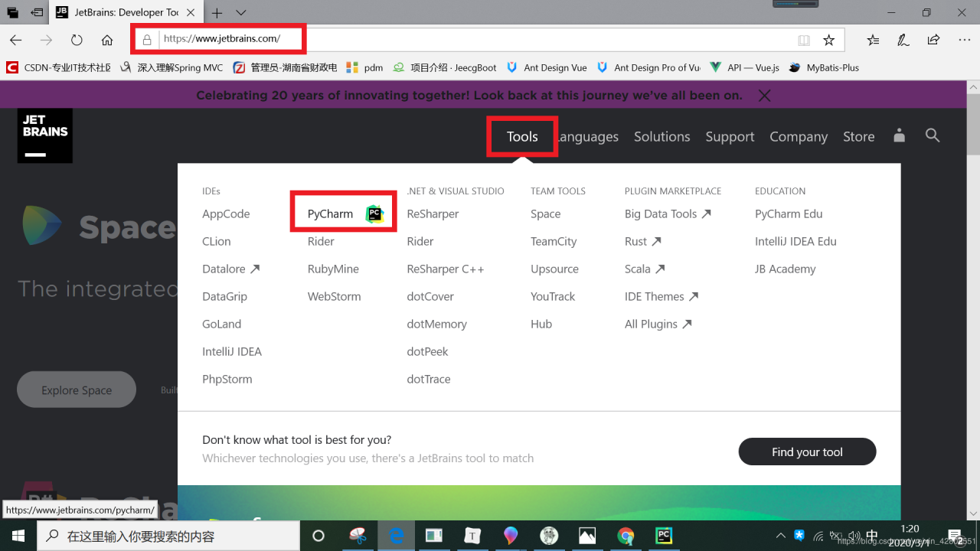Viewport: 980px width, 551px height.
Task: Open the Store menu
Action: coord(858,136)
